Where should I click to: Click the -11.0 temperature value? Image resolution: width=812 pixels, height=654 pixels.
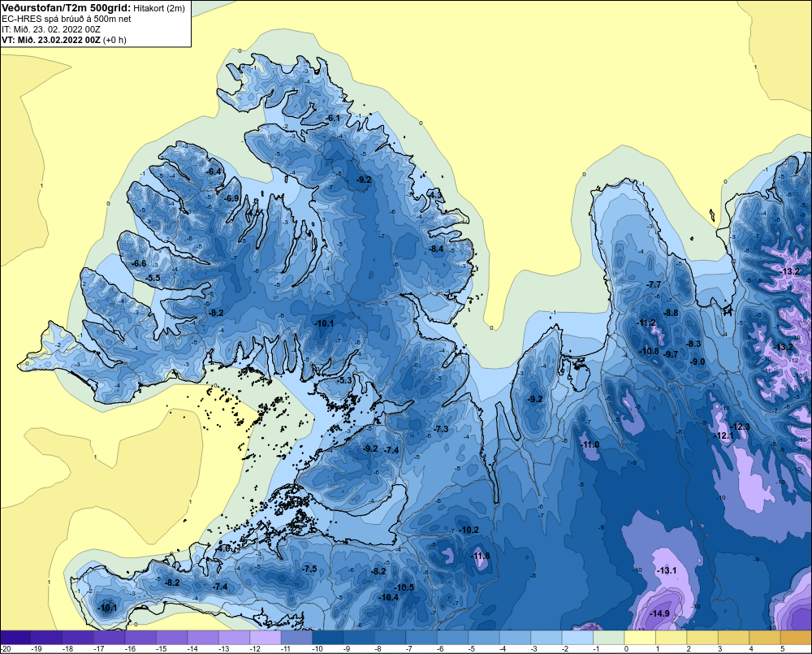pos(590,444)
